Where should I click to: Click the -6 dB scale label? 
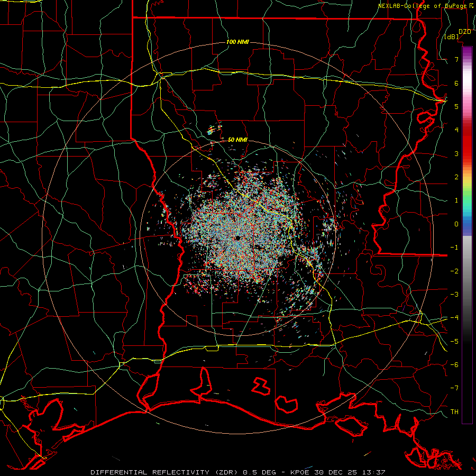454,365
